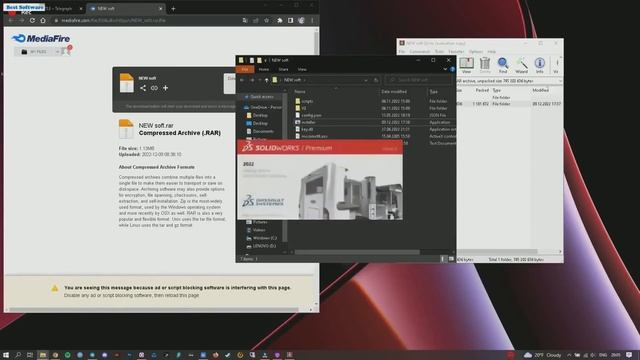Refresh the Explorer folder view
Image resolution: width=640 pixels, height=360 pixels.
coord(376,80)
